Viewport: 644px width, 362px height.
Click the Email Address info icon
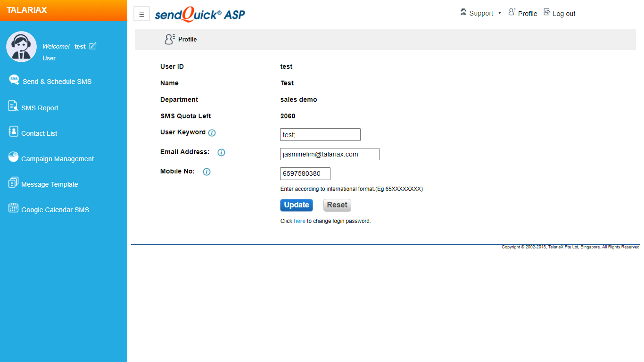(x=221, y=153)
